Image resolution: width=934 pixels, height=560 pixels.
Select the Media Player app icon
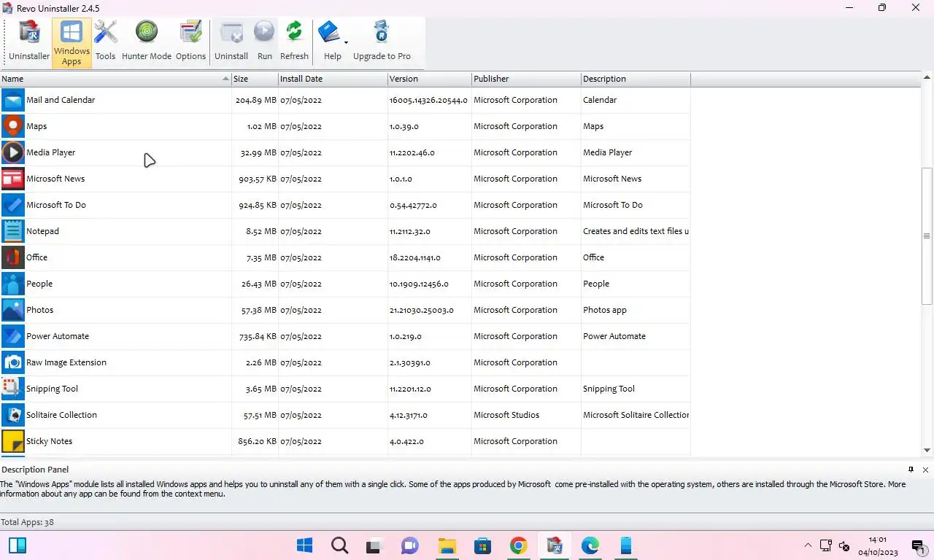tap(13, 152)
